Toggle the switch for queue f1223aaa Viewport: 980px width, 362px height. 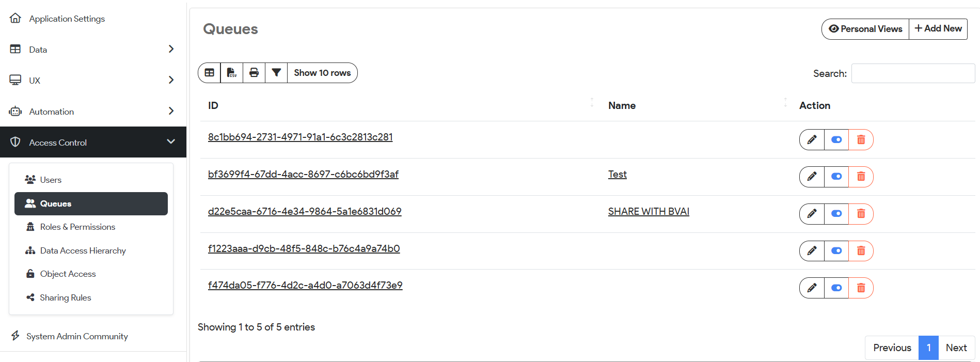pos(836,251)
